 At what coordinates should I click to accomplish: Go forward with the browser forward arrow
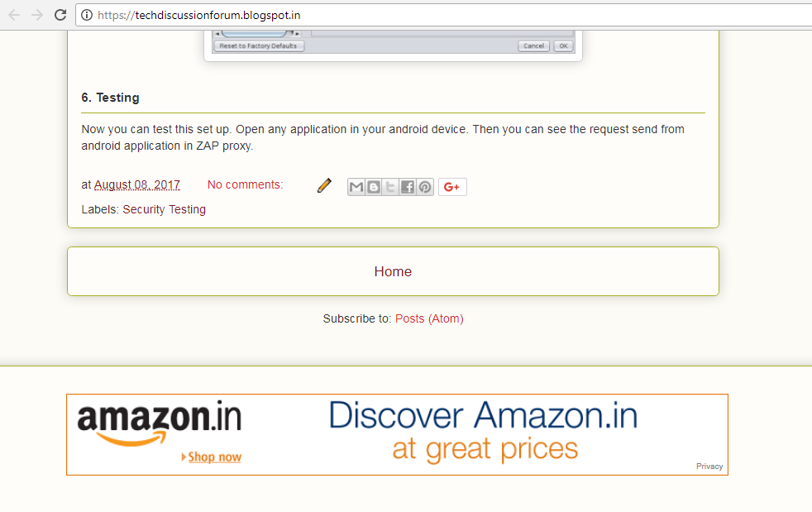[36, 15]
